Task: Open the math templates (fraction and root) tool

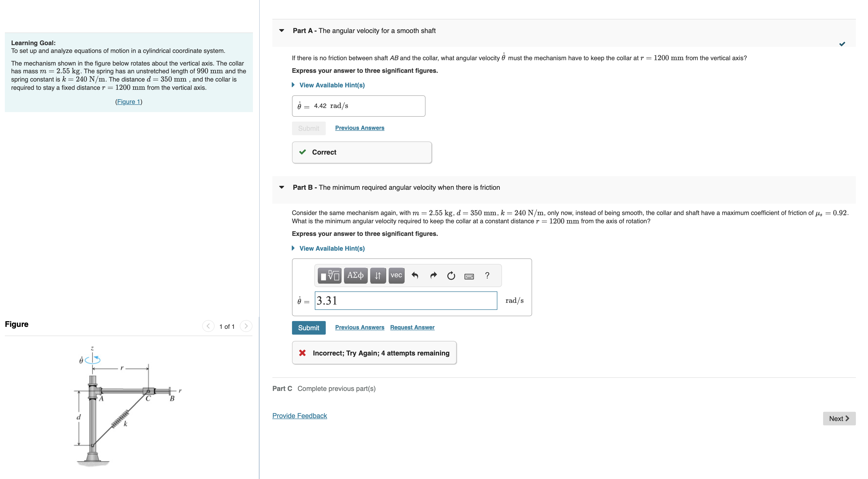Action: [329, 276]
